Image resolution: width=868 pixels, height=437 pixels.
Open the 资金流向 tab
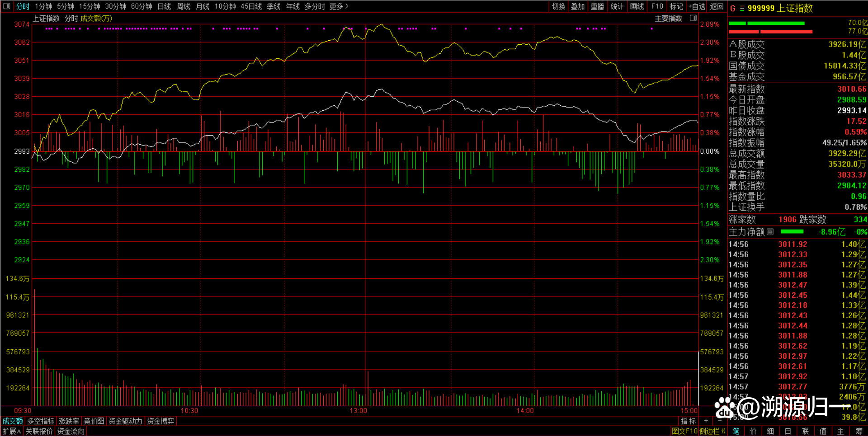71,431
